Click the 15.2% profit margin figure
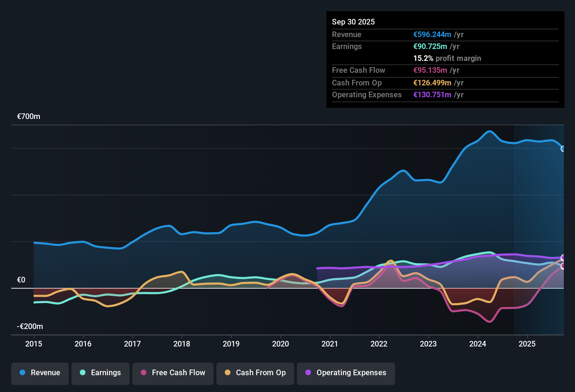Image resolution: width=575 pixels, height=392 pixels. click(447, 58)
